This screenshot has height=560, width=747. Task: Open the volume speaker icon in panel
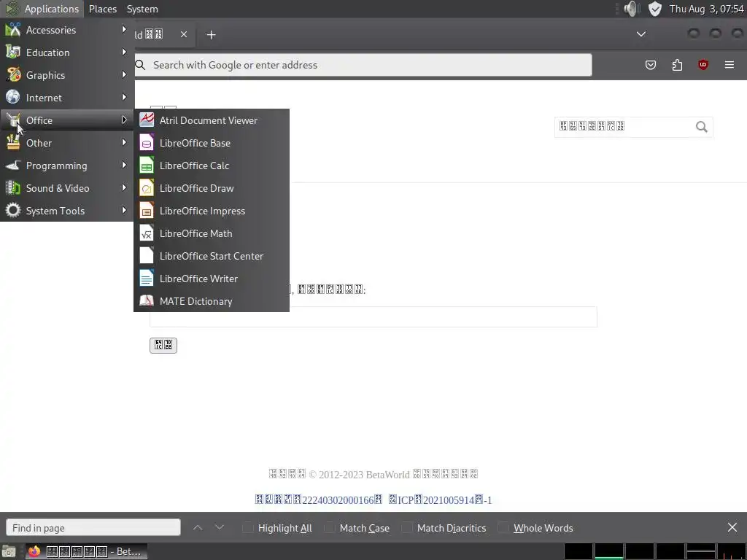[631, 9]
